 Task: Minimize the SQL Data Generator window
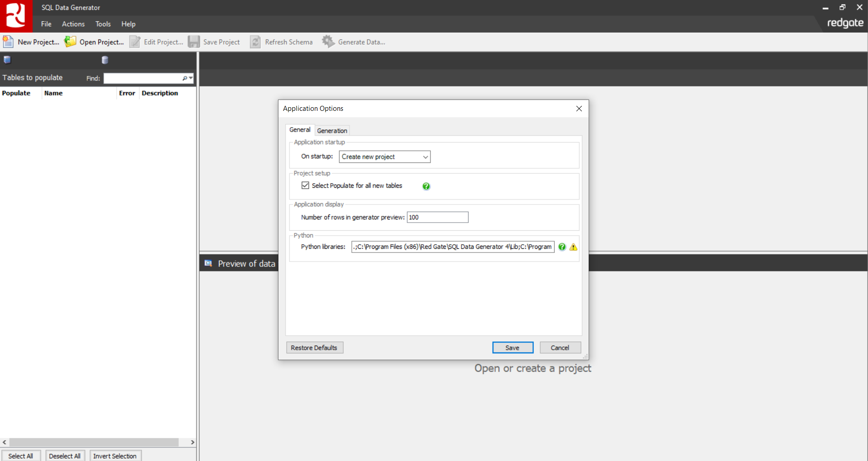(825, 7)
